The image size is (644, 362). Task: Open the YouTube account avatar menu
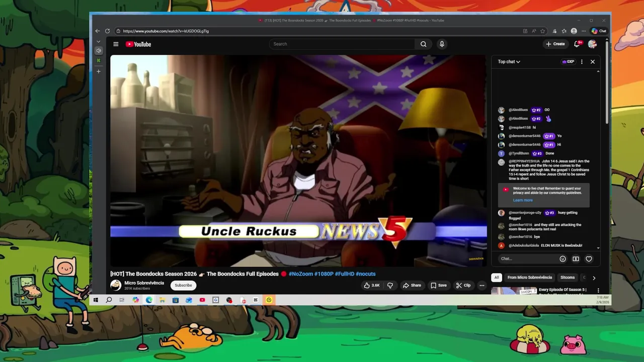592,44
